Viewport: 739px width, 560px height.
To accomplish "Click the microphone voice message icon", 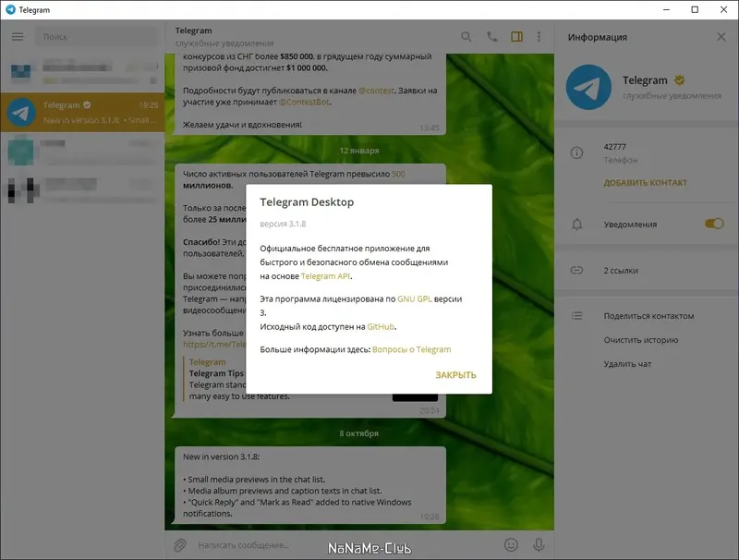I will tap(539, 545).
